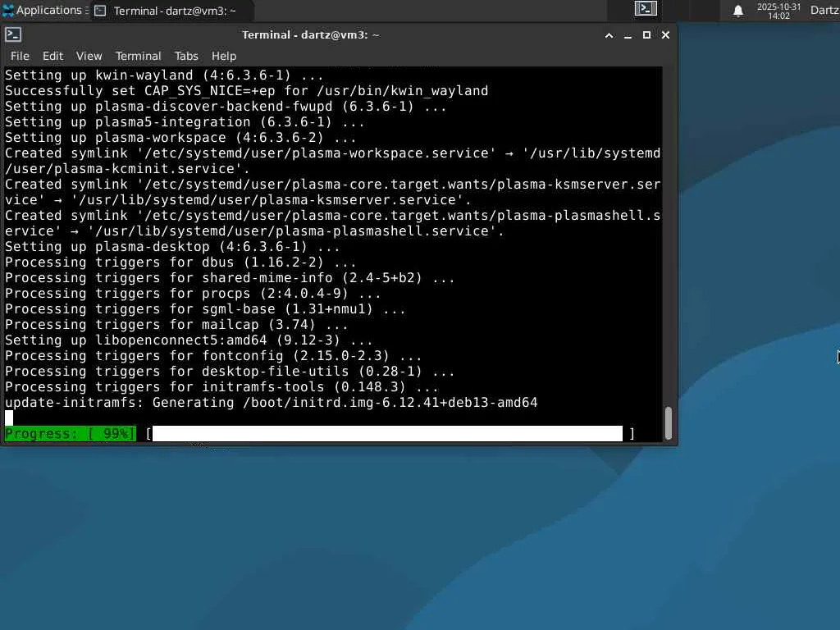Screen dimensions: 840x630
Task: Open the Tabs menu
Action: pyautogui.click(x=186, y=57)
